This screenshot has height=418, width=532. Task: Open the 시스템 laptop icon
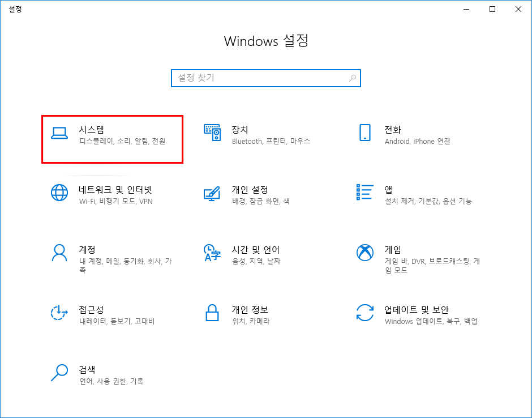[x=59, y=133]
